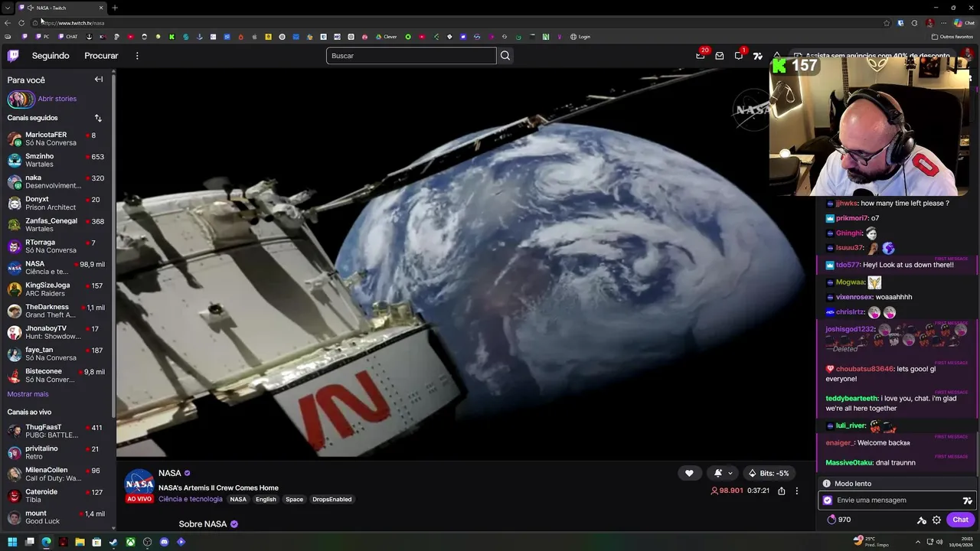Image resolution: width=980 pixels, height=551 pixels.
Task: Open mount Good Luck channel
Action: click(57, 517)
